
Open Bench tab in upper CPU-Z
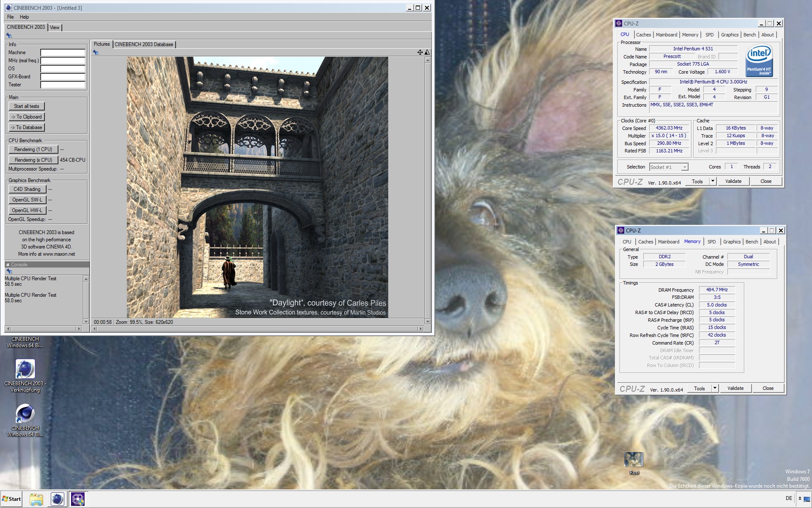pyautogui.click(x=750, y=35)
